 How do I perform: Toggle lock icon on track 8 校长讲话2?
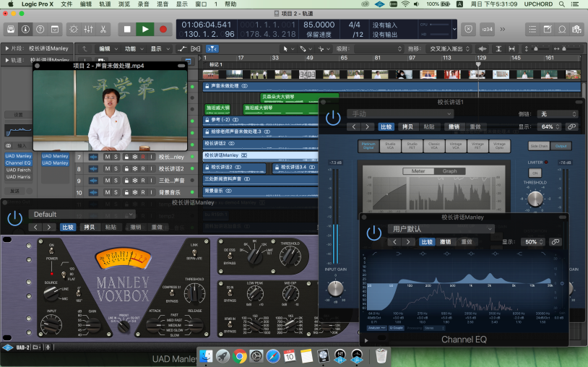(x=126, y=169)
